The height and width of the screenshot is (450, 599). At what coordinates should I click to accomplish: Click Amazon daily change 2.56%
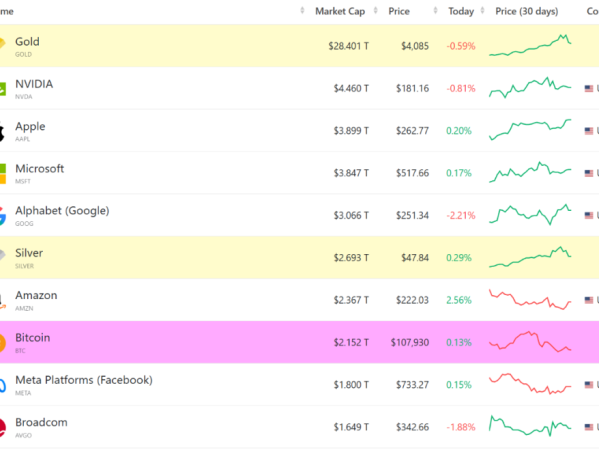coord(459,300)
